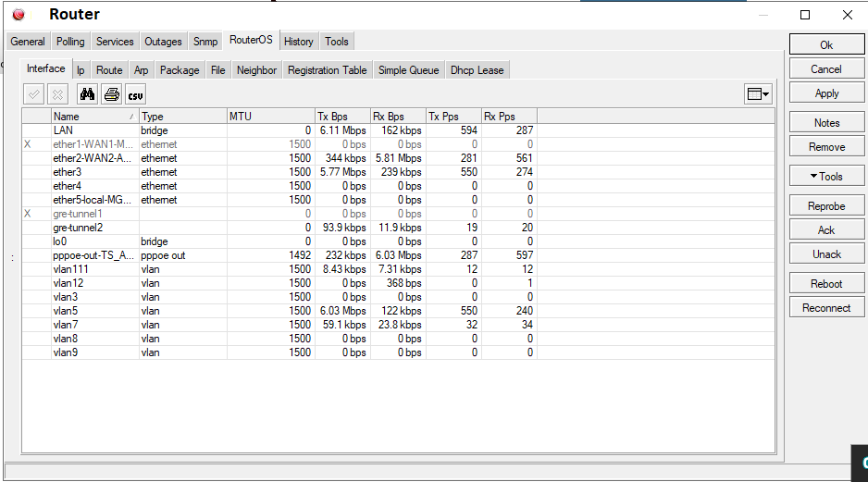Image resolution: width=868 pixels, height=482 pixels.
Task: Switch to the Polling tab
Action: click(x=70, y=42)
